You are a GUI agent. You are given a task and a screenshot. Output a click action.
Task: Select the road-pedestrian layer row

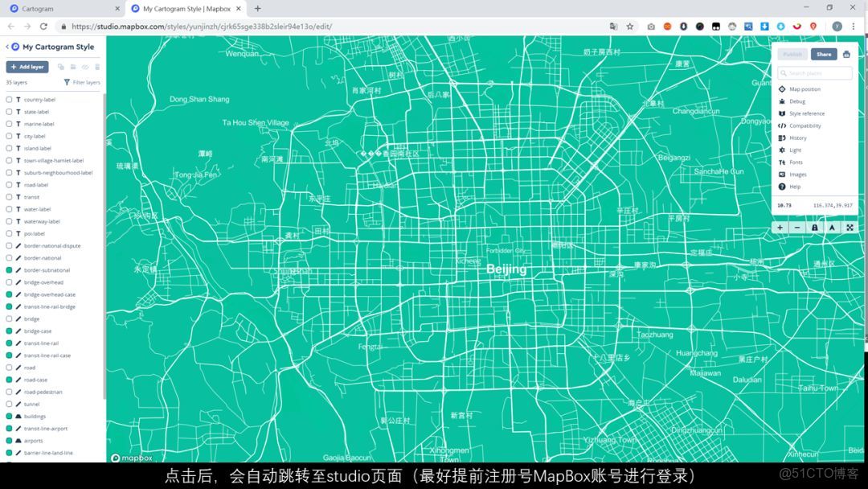[53, 392]
